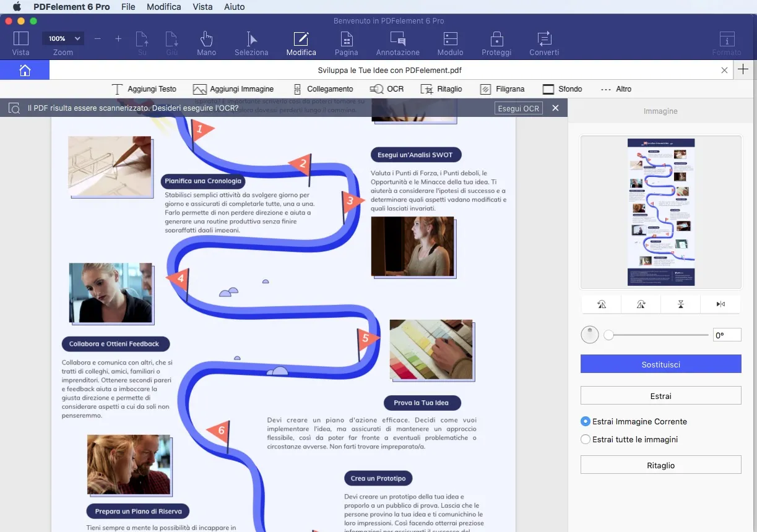757x532 pixels.
Task: Select Estrai Immagine Corrente
Action: [x=585, y=421]
